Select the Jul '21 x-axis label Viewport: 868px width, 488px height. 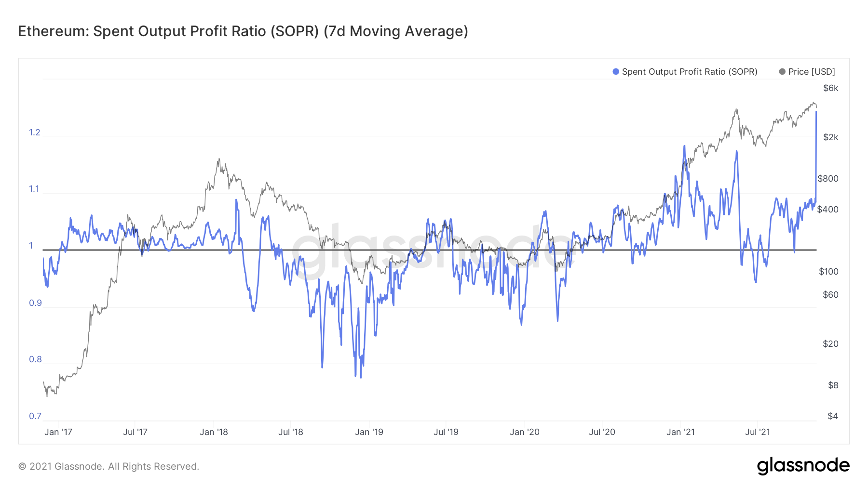757,432
